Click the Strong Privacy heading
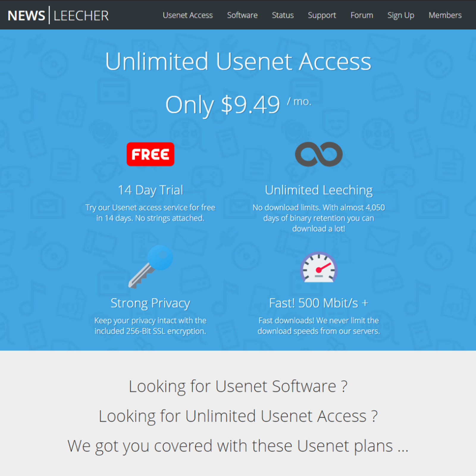Image resolution: width=476 pixels, height=476 pixels. (150, 303)
